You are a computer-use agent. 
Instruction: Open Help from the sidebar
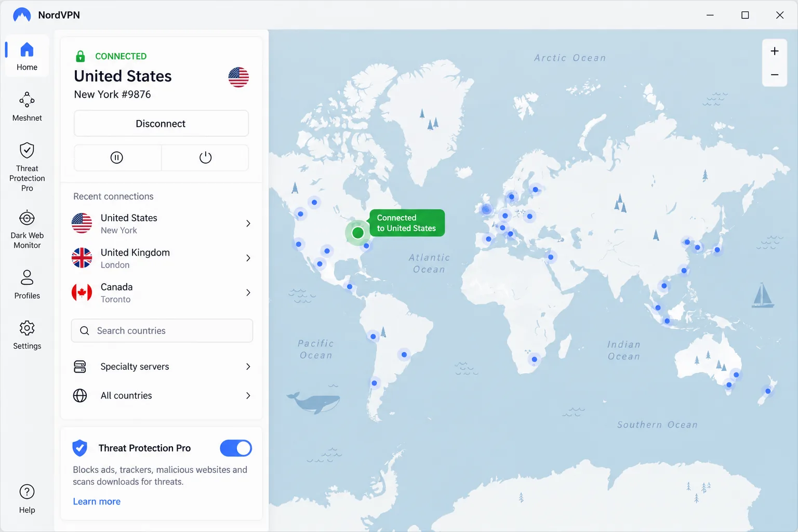pos(27,499)
